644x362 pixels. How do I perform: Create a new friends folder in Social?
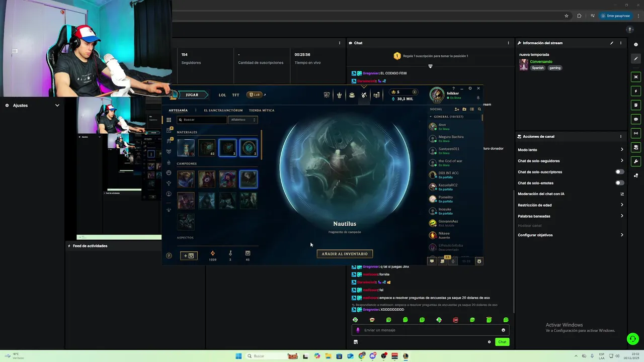(x=464, y=109)
